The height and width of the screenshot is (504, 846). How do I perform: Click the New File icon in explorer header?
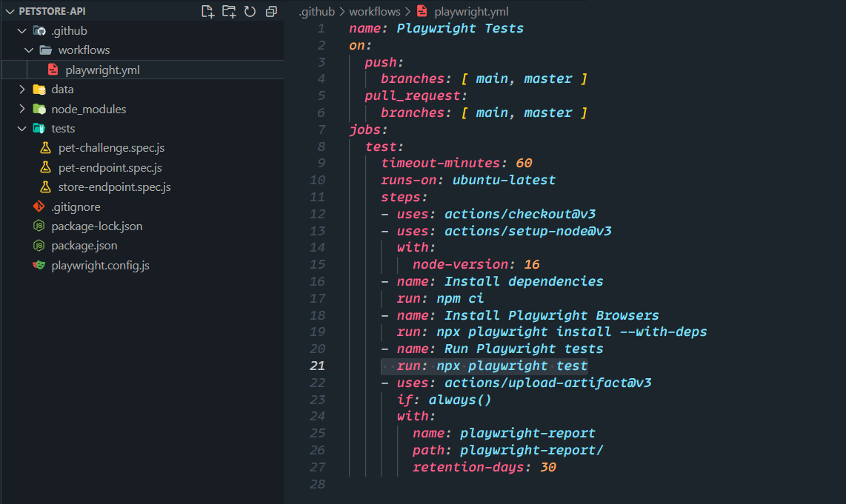pyautogui.click(x=207, y=11)
